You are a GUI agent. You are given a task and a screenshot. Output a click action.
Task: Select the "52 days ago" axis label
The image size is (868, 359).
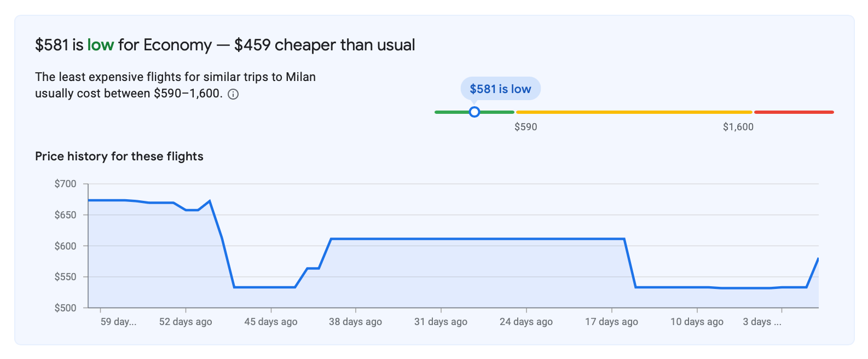pos(186,322)
